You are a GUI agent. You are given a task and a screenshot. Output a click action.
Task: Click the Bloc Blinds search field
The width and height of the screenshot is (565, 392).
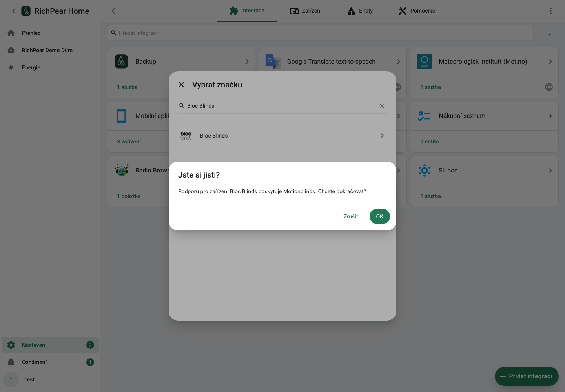pos(282,106)
